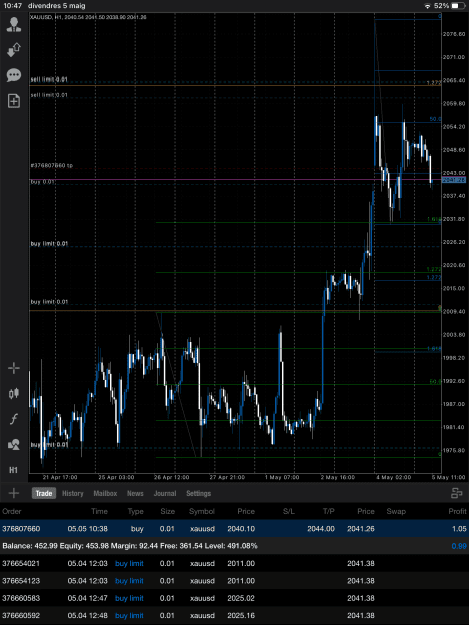Open the chat messages icon
This screenshot has height=625, width=469.
click(x=14, y=75)
